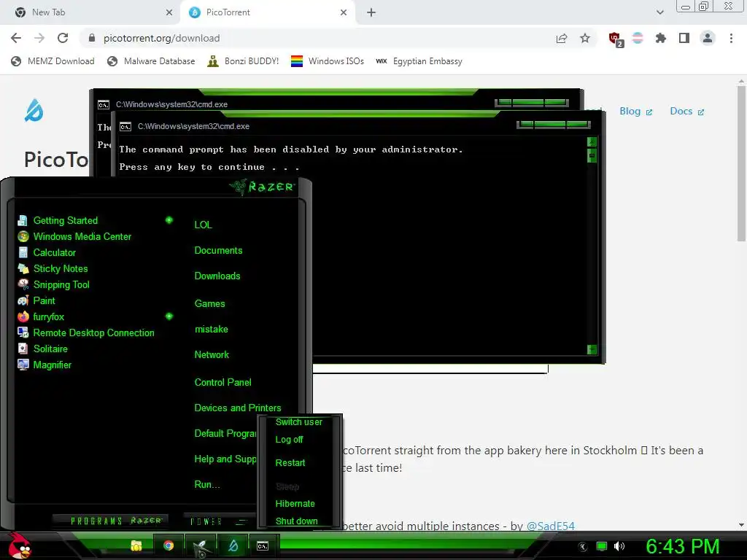Open uBlock Origin extension icon

[x=616, y=39]
